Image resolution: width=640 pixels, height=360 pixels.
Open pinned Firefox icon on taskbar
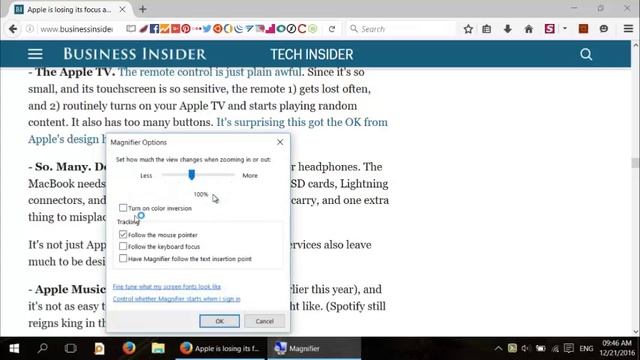point(129,348)
